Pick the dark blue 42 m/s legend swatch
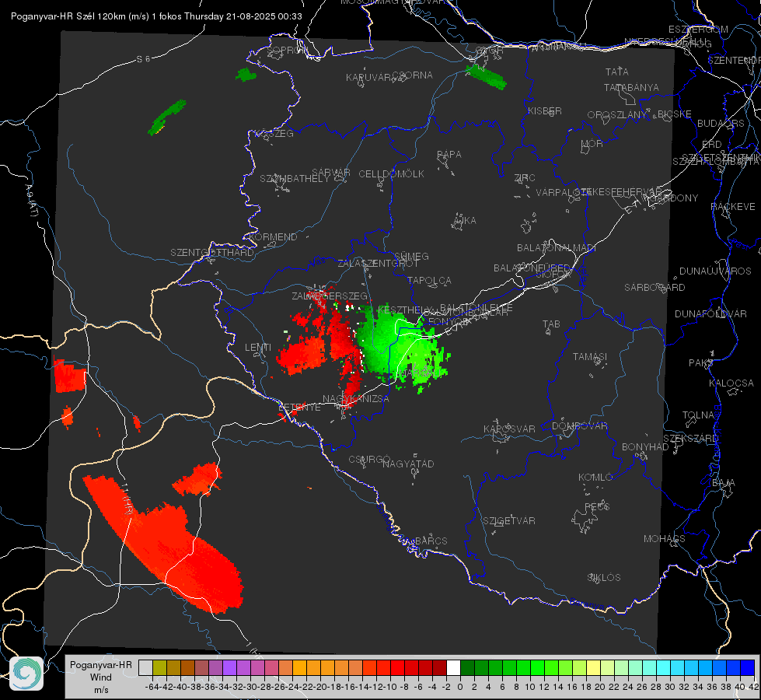Image resolution: width=761 pixels, height=700 pixels. pyautogui.click(x=748, y=667)
